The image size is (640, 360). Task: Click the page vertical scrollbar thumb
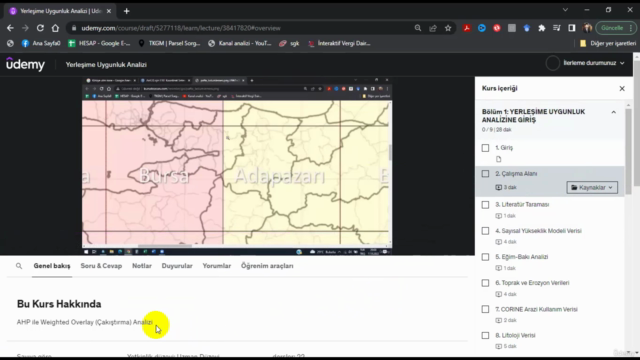click(x=636, y=122)
